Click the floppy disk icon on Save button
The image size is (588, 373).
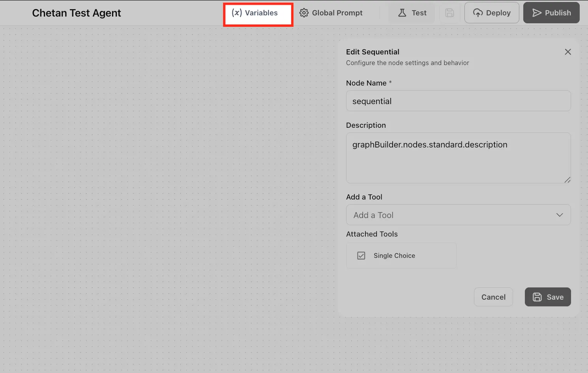[537, 297]
